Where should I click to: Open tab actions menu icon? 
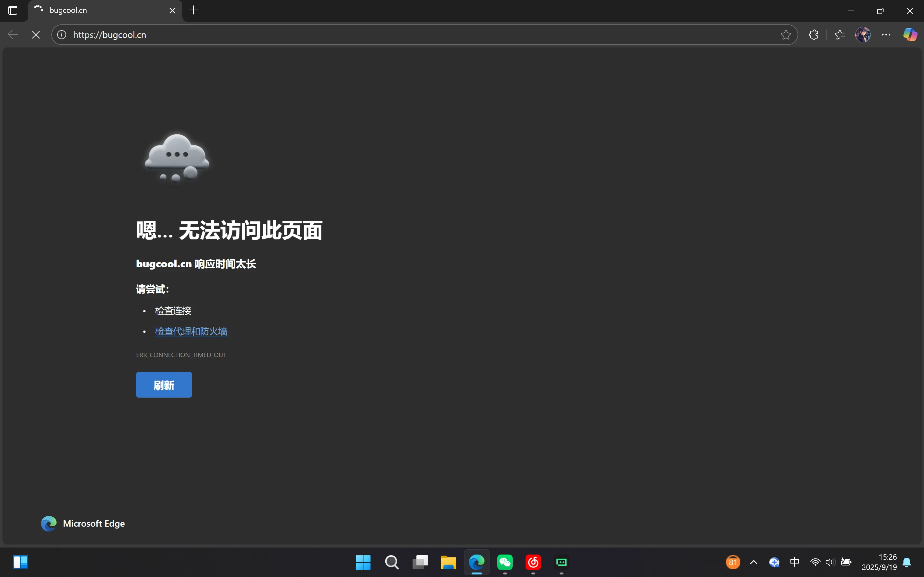13,10
